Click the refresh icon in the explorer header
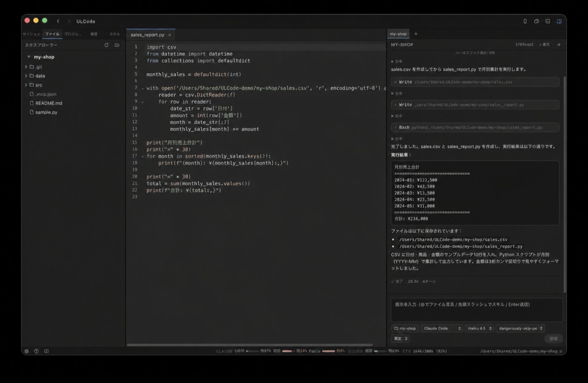The height and width of the screenshot is (383, 588). (106, 45)
